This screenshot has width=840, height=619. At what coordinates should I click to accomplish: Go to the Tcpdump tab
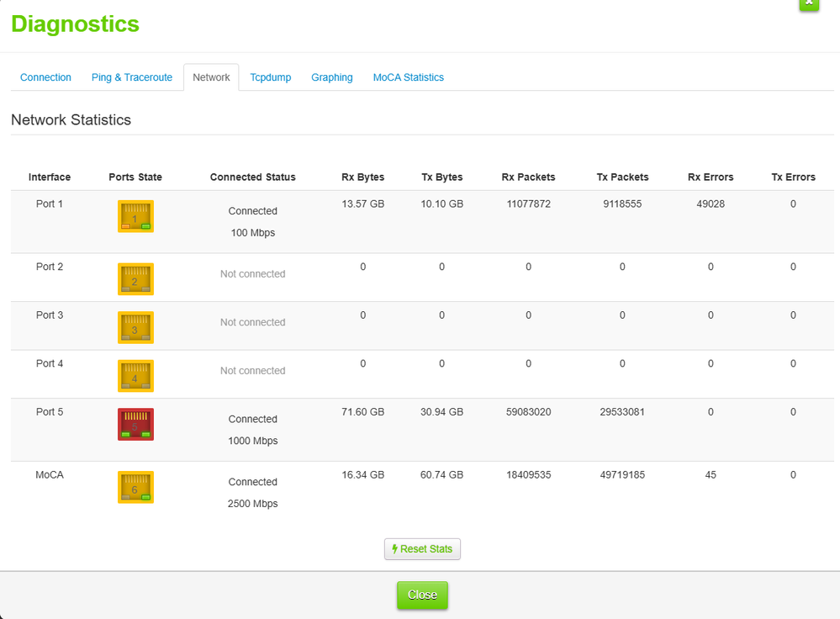[270, 77]
